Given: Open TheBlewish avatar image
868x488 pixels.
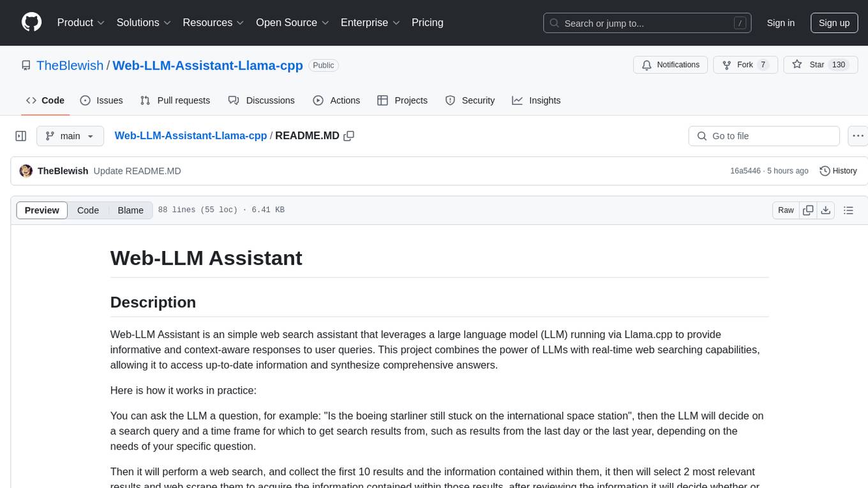Looking at the screenshot, I should [x=26, y=171].
